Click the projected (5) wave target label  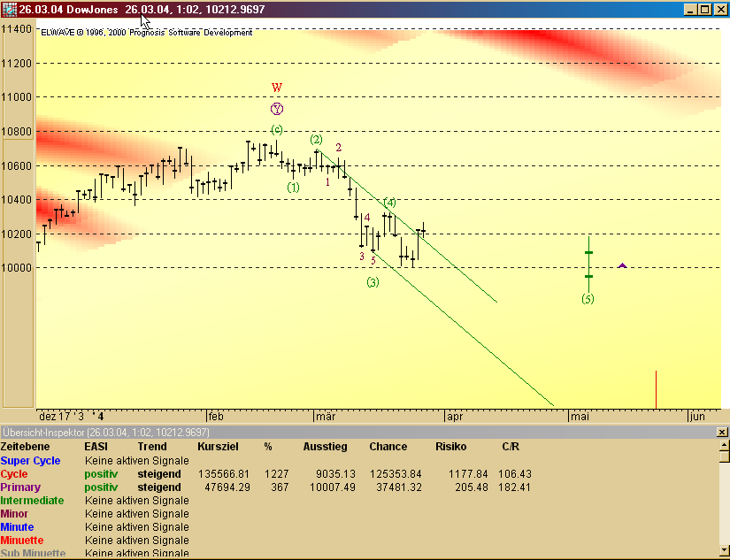[x=588, y=299]
